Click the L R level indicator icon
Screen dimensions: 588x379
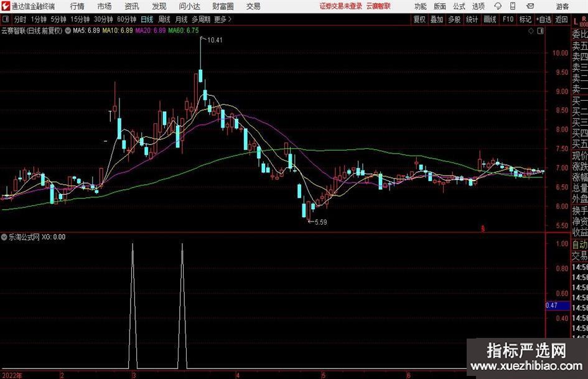(x=580, y=21)
